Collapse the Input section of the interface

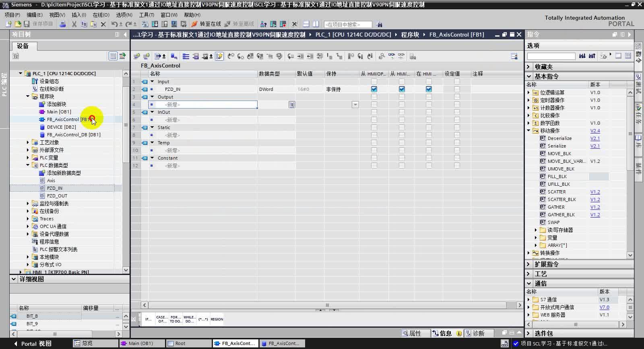point(153,82)
